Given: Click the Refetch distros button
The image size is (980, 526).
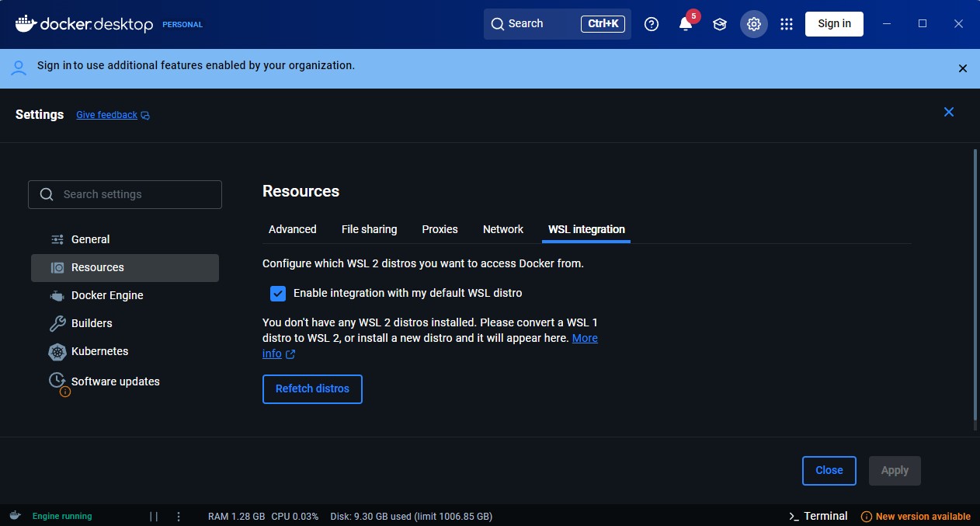Looking at the screenshot, I should 312,389.
